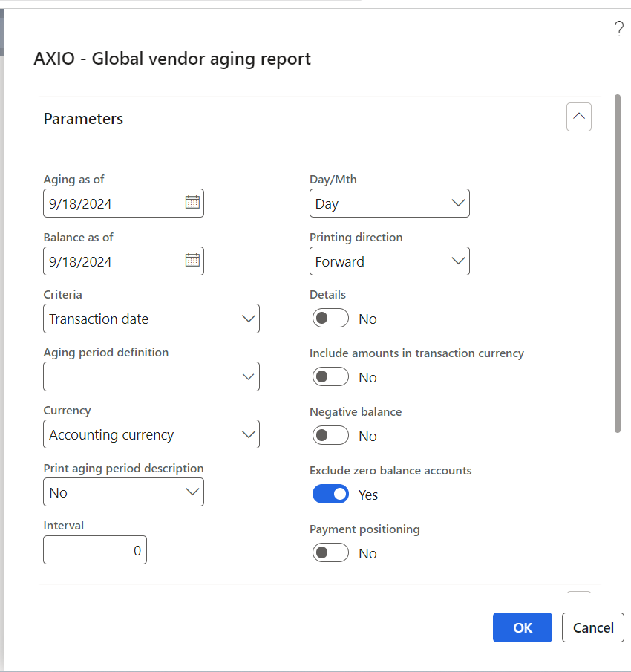
Task: Click the OK button
Action: [522, 627]
